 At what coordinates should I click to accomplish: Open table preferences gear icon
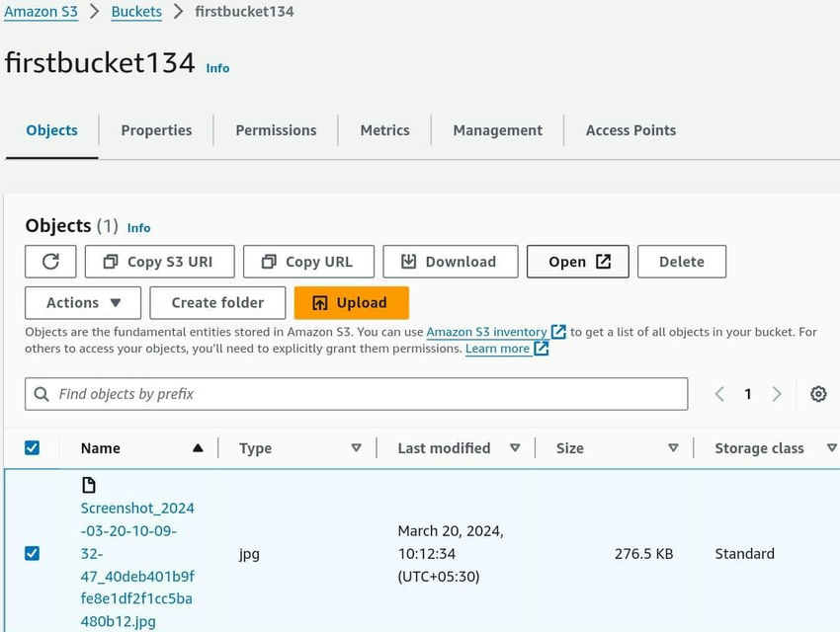click(818, 394)
